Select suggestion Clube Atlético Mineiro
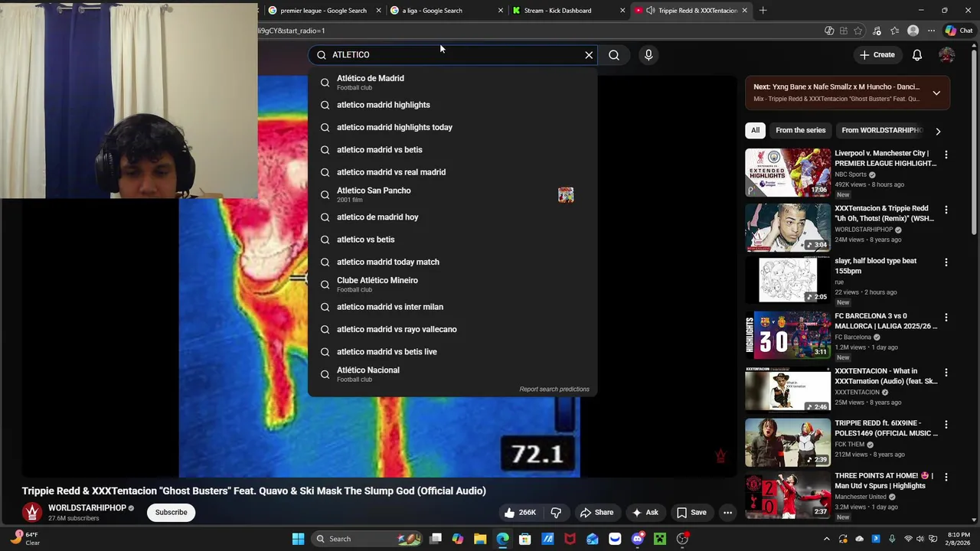 pos(452,284)
